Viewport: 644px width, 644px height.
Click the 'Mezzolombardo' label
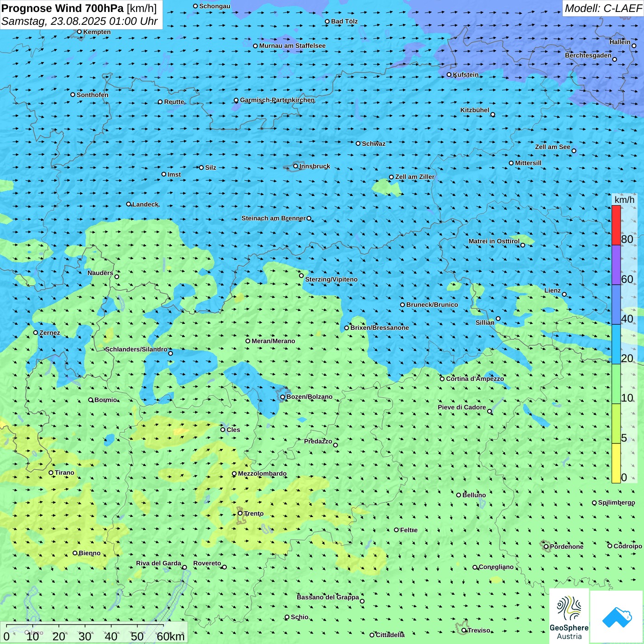point(262,473)
